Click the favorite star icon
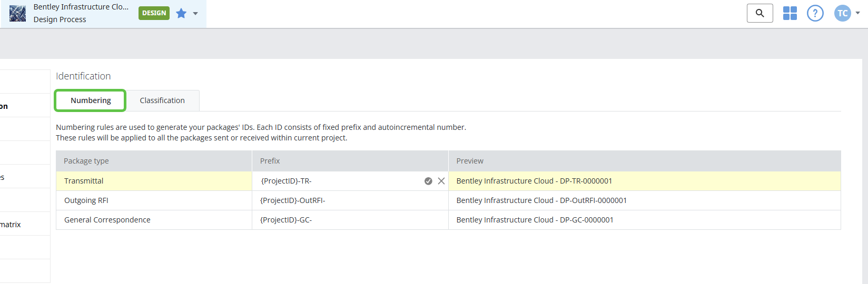Screen dimensions: 868x284 click(181, 13)
